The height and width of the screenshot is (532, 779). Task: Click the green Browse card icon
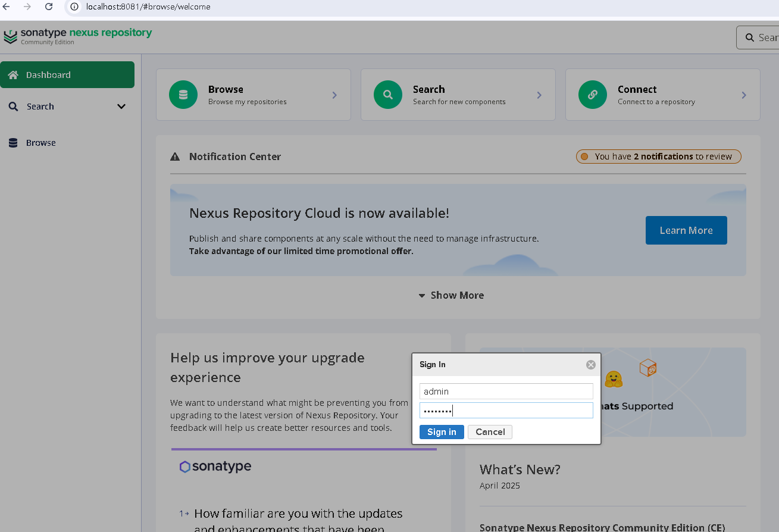(x=183, y=95)
